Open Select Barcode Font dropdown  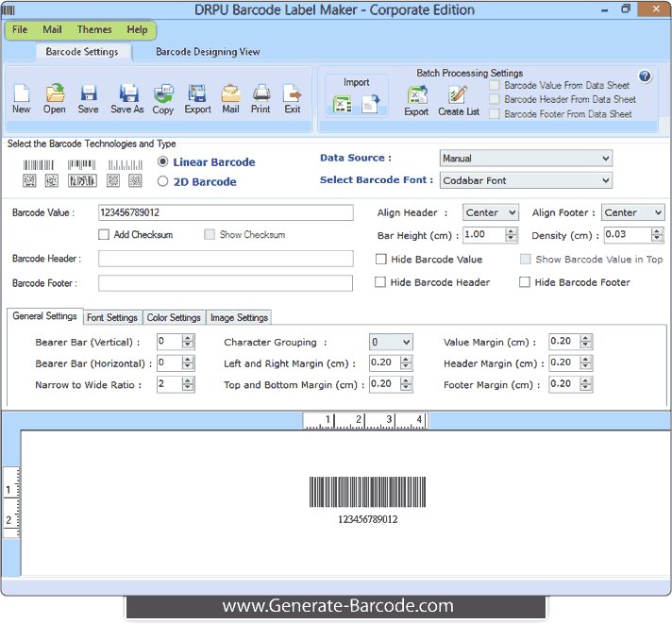coord(526,180)
